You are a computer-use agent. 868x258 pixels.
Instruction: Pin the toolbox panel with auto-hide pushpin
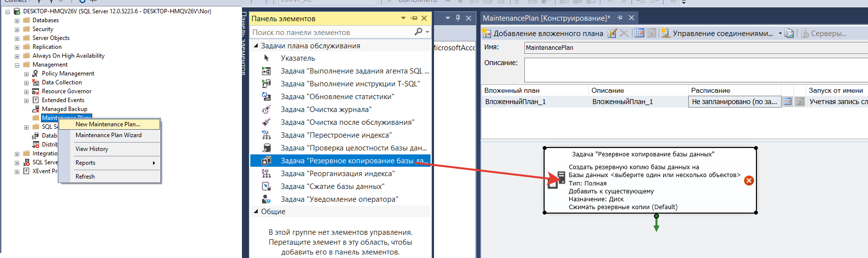click(x=414, y=18)
